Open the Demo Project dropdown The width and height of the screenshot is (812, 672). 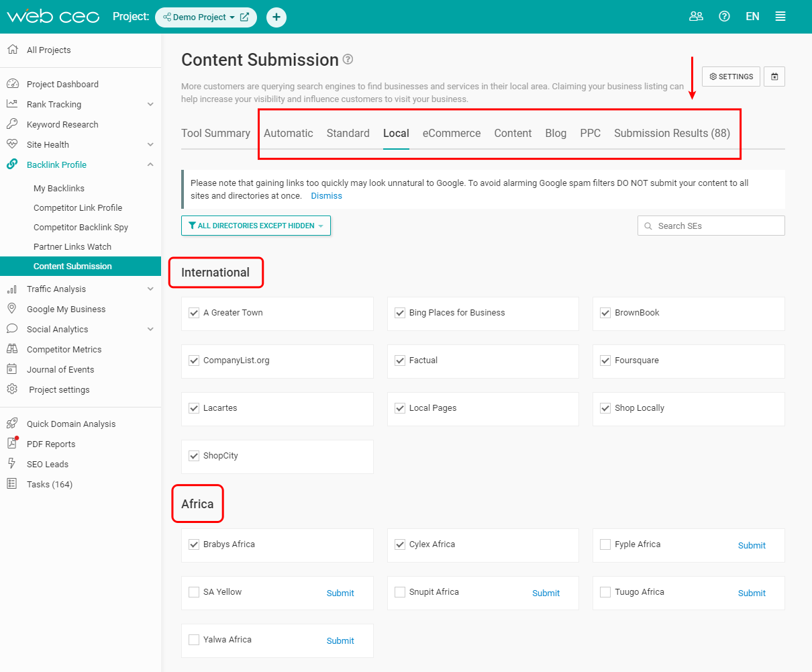pyautogui.click(x=199, y=17)
